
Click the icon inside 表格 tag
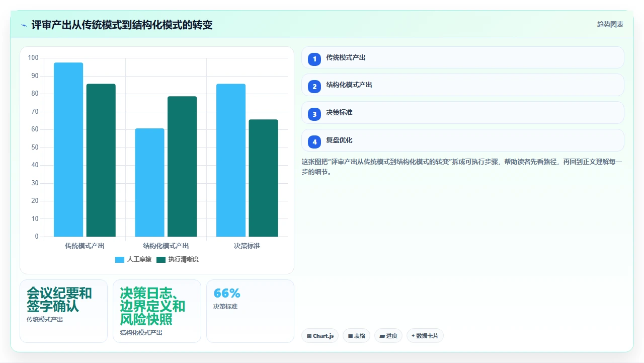tap(350, 336)
